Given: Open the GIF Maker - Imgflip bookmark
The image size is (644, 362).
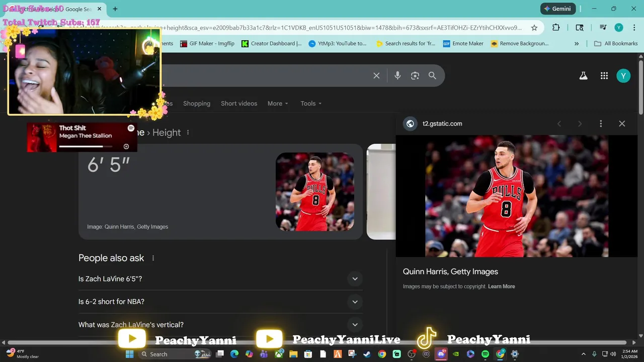Looking at the screenshot, I should tap(207, 44).
